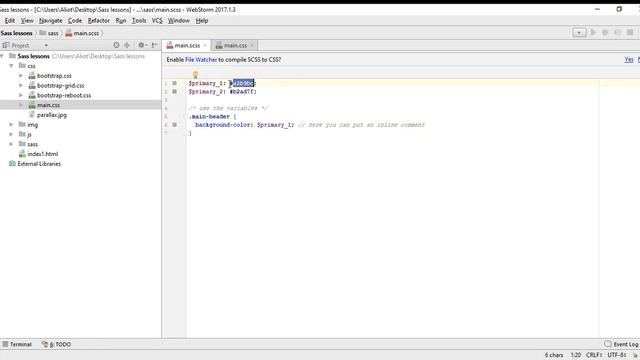Viewport: 640px width, 360px height.
Task: Click the hide Project panel icon
Action: (155, 45)
